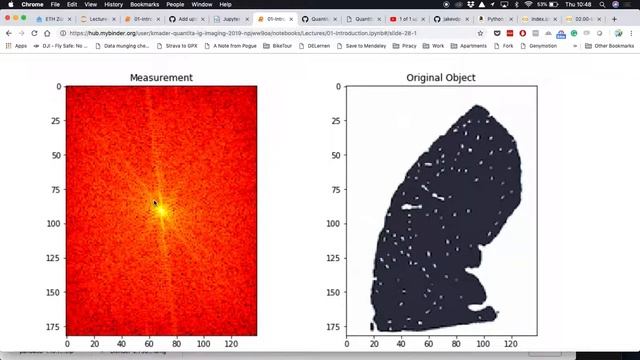
Task: Open the Genymotion bookmark
Action: (x=538, y=46)
